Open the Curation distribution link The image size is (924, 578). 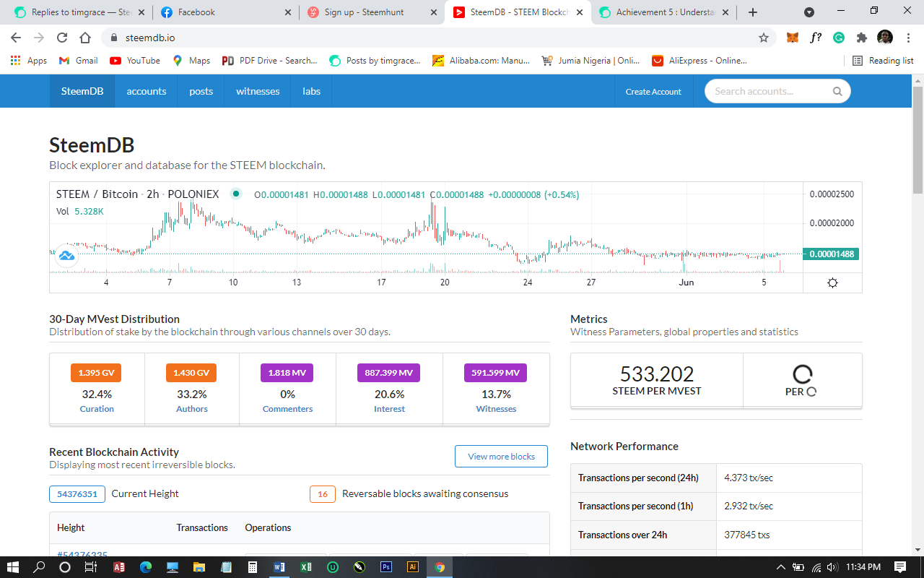click(97, 409)
